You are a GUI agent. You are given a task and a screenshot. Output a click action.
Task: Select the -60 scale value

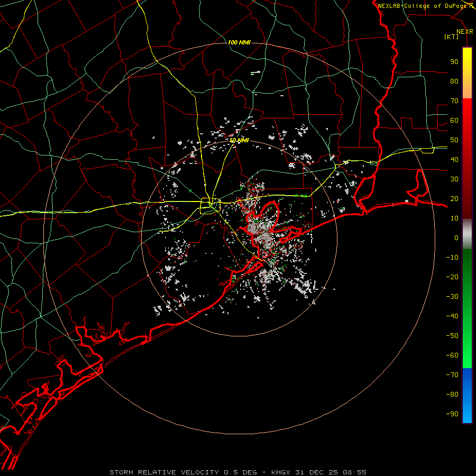452,355
